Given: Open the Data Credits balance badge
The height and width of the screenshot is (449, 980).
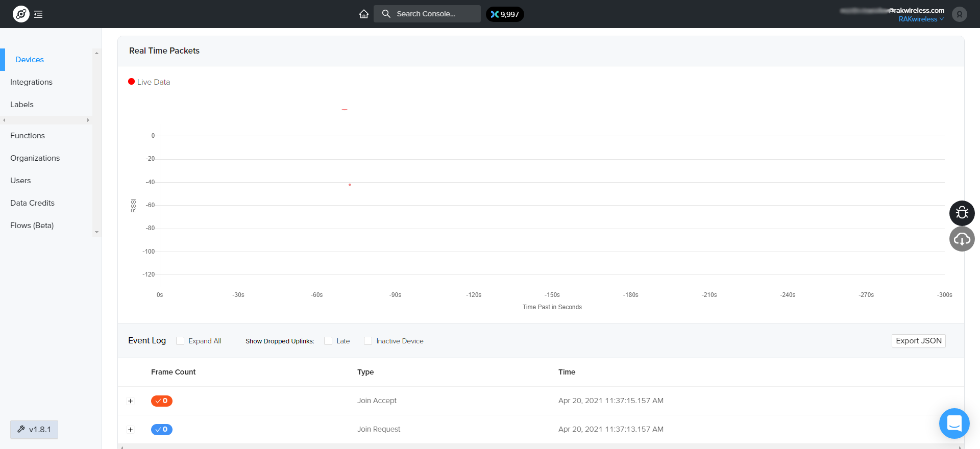Looking at the screenshot, I should tap(504, 14).
